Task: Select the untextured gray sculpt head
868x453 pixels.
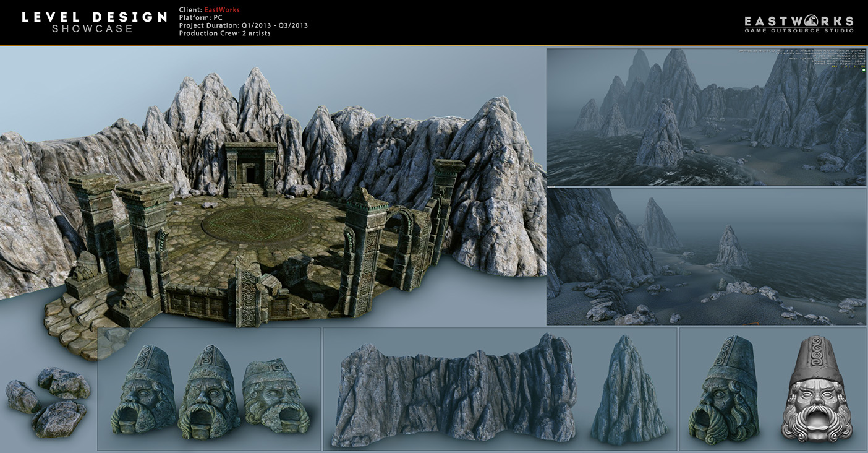Action: [x=816, y=389]
